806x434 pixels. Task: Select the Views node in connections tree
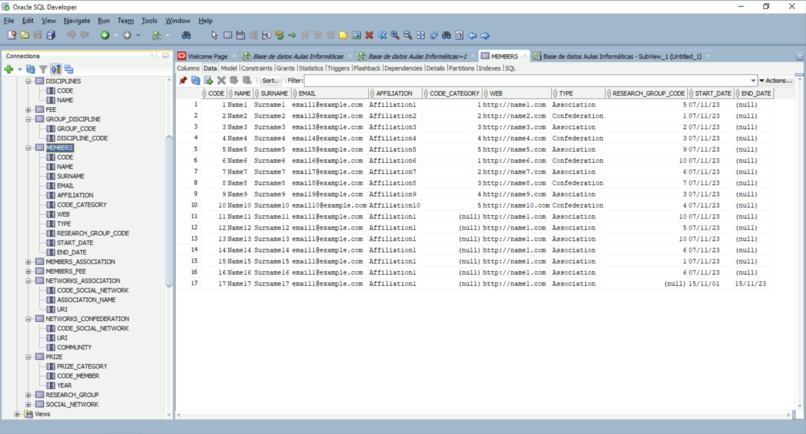click(x=42, y=414)
